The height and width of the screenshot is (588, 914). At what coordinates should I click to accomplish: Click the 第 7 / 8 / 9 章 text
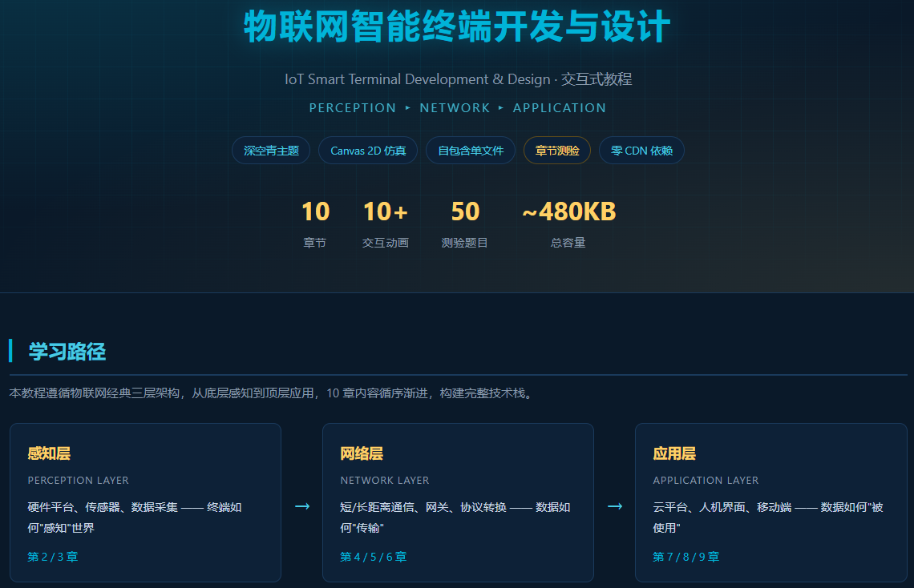coord(686,557)
